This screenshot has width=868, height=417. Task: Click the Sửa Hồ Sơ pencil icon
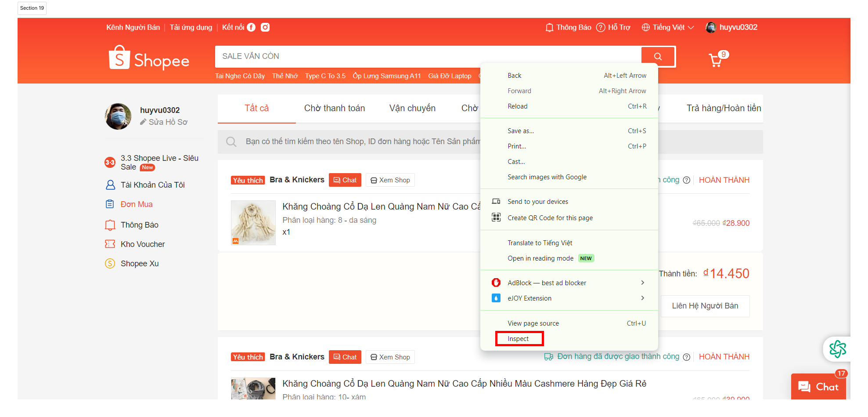pos(143,122)
